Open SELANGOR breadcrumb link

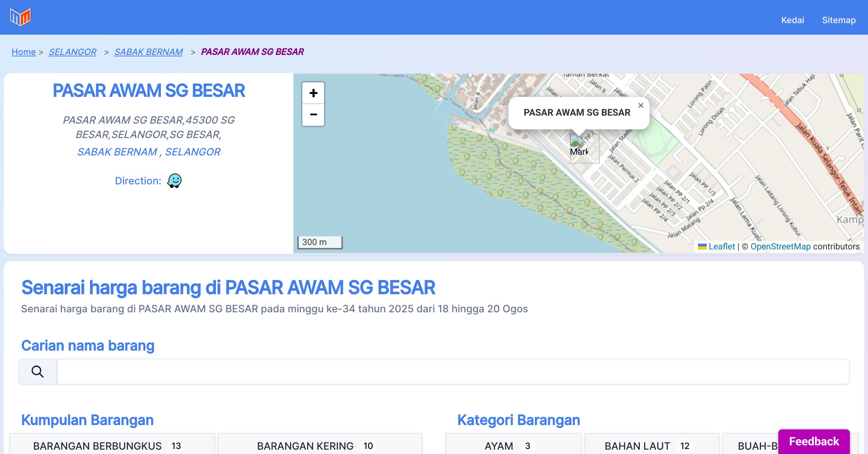point(72,52)
